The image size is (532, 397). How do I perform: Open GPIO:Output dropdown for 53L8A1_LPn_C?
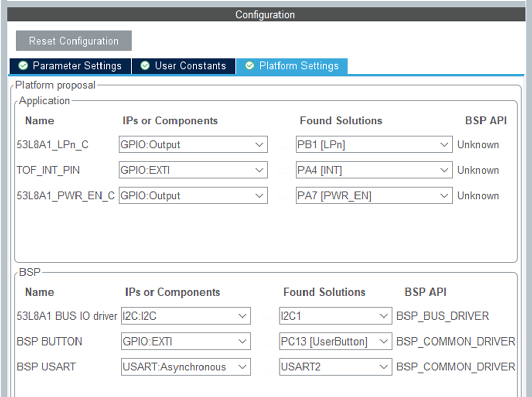click(193, 144)
